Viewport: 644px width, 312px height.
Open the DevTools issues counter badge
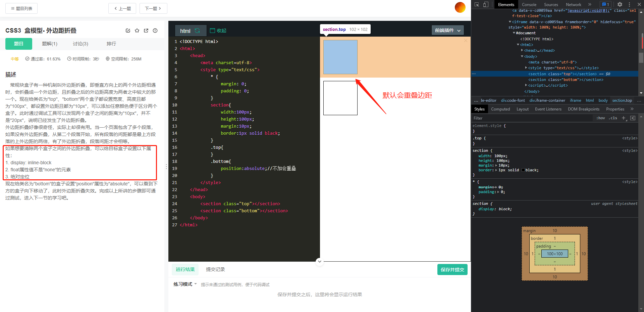click(x=606, y=4)
